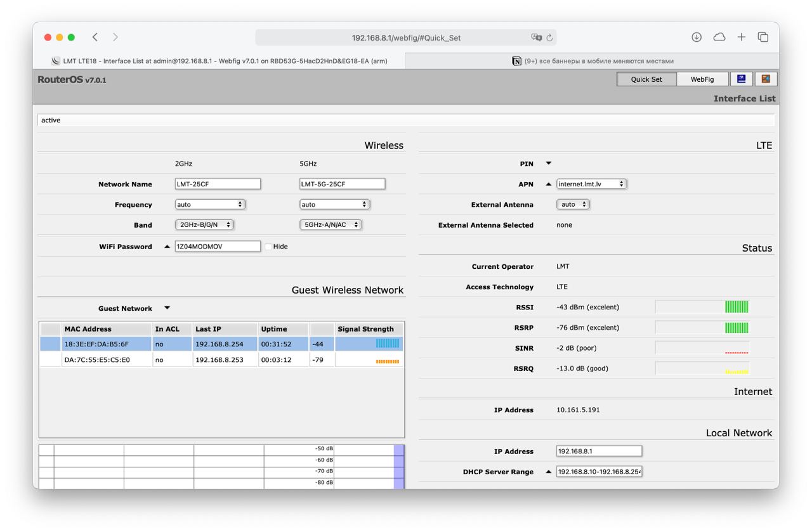
Task: Open the External Antenna auto dropdown
Action: [573, 204]
